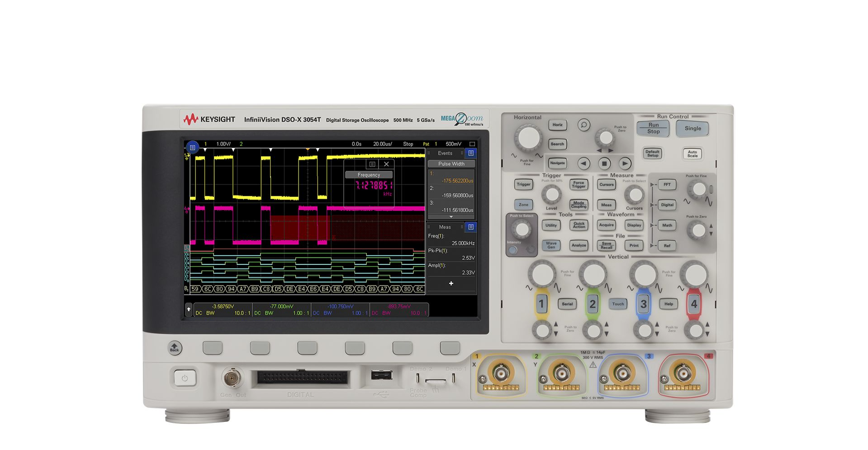868x450 pixels.
Task: Click the Back button below the display
Action: tap(175, 348)
